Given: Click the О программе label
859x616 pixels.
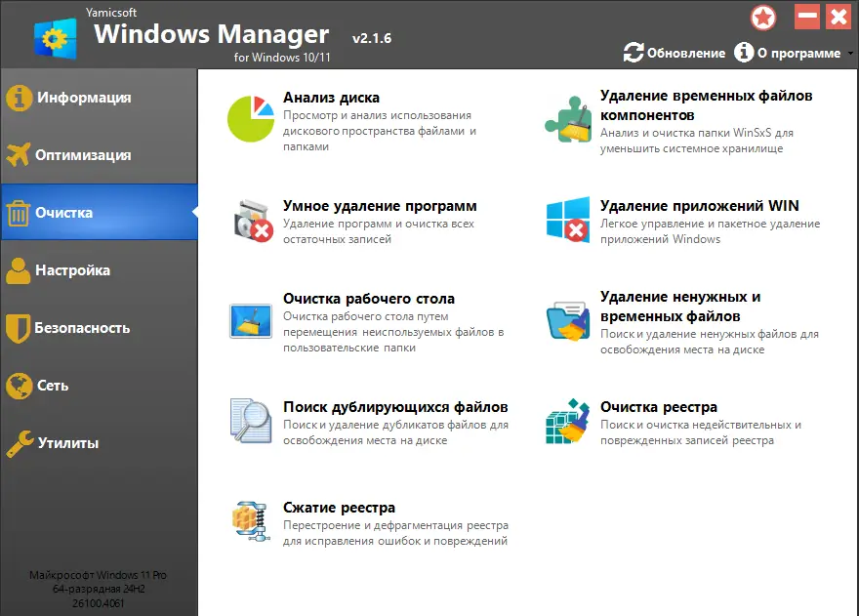Looking at the screenshot, I should pyautogui.click(x=798, y=53).
